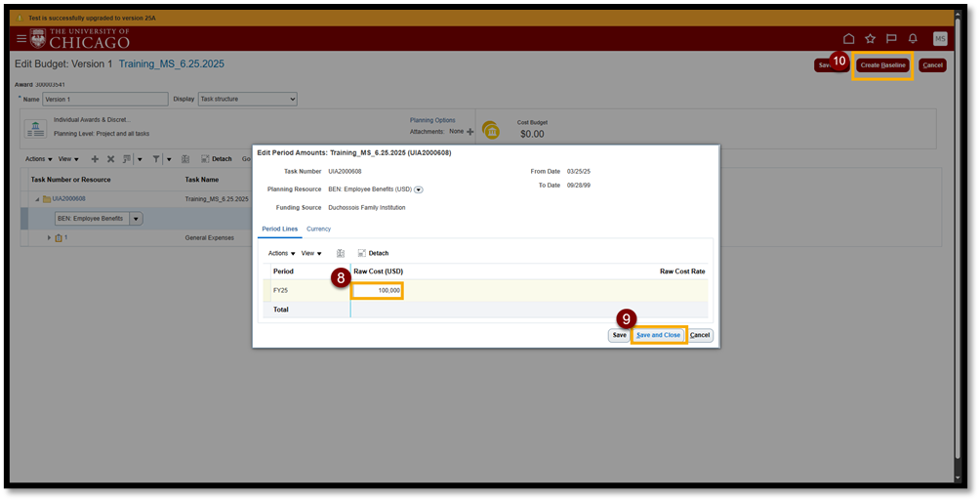Open the dialog's Actions menu

(281, 253)
